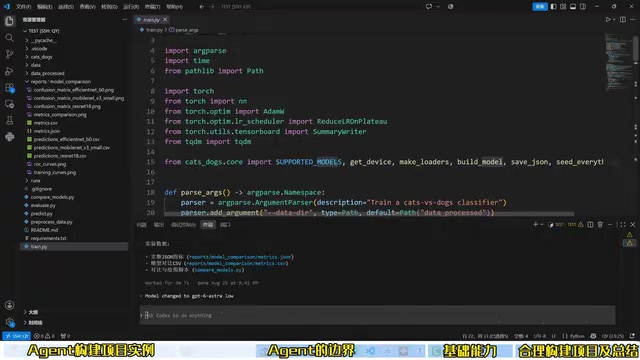Focus the Ask Codex input field
This screenshot has width=640, height=360.
377,315
